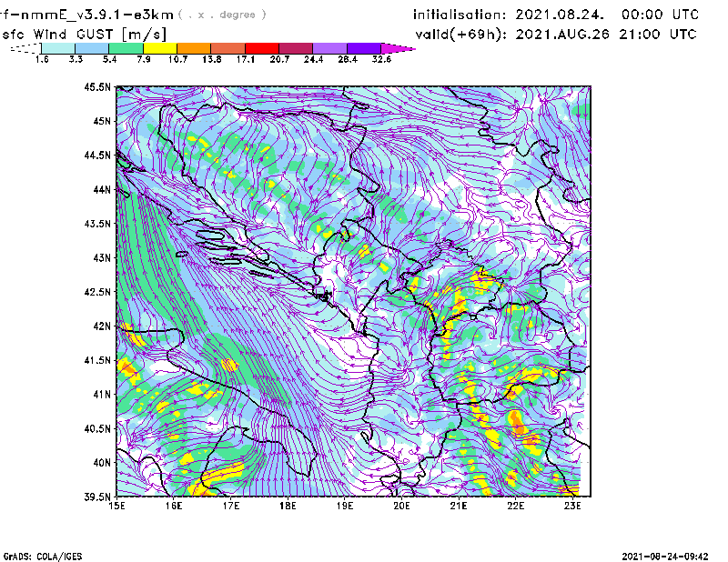This screenshot has width=728, height=562.
Task: Click the 19E longitude label
Action: [x=345, y=506]
